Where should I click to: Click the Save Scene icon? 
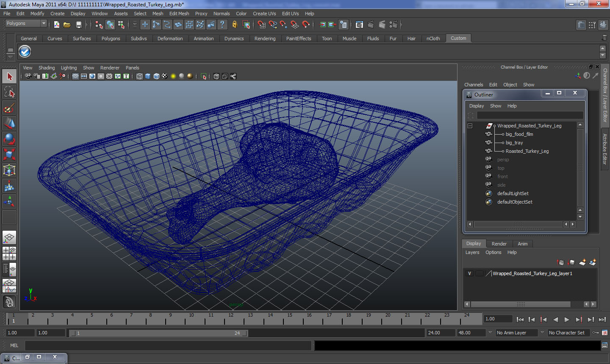78,25
